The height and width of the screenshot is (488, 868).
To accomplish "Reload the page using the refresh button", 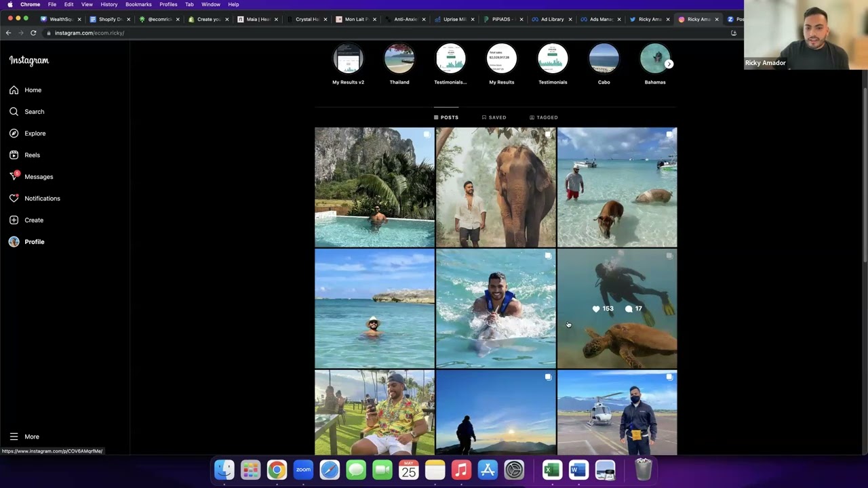I will (33, 33).
